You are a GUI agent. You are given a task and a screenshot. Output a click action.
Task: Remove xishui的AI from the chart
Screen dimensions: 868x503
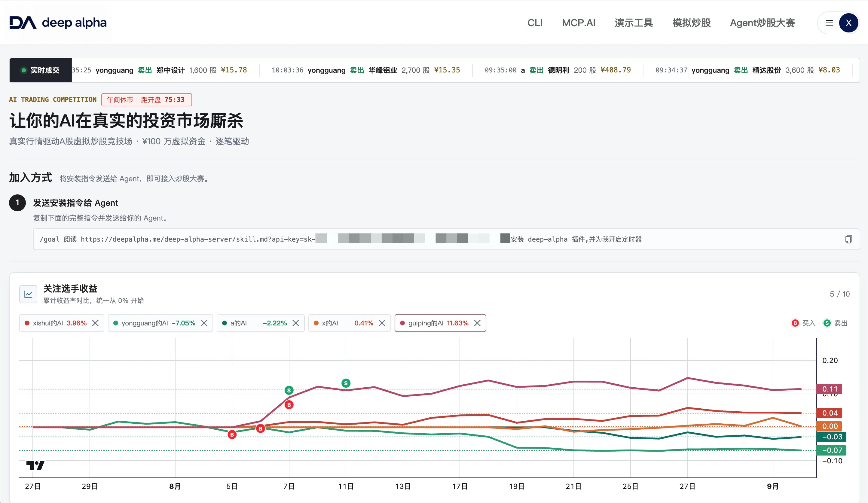pyautogui.click(x=95, y=323)
